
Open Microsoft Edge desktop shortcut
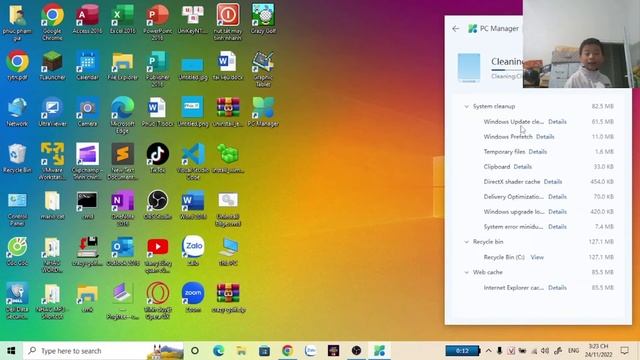pos(122,115)
